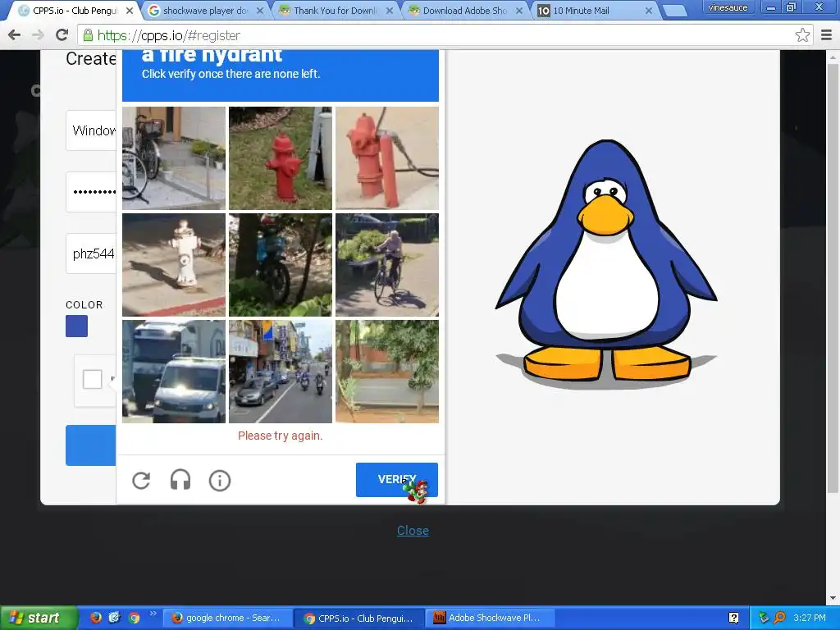The width and height of the screenshot is (840, 630).
Task: Expand the quick launch overflow chevron
Action: click(x=153, y=614)
